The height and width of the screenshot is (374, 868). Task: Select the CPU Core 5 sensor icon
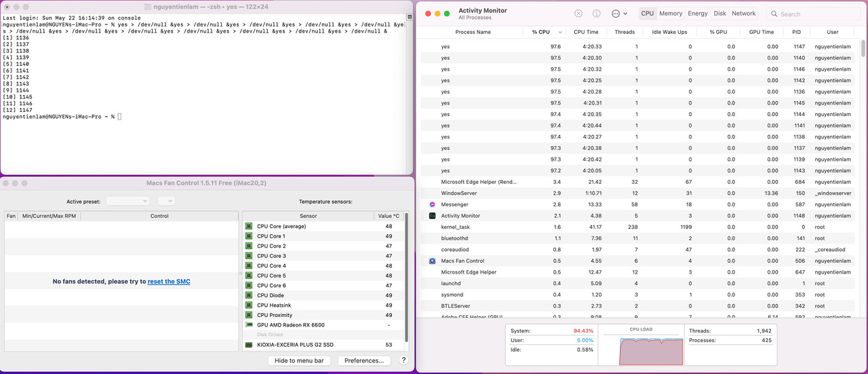[x=248, y=276]
